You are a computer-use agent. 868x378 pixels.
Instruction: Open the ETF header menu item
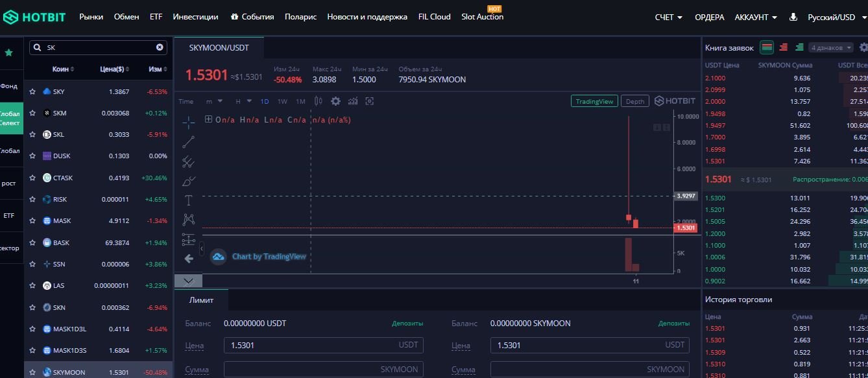tap(156, 17)
